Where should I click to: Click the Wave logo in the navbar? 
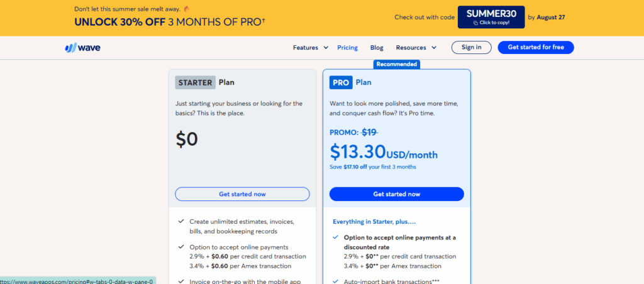pos(82,47)
